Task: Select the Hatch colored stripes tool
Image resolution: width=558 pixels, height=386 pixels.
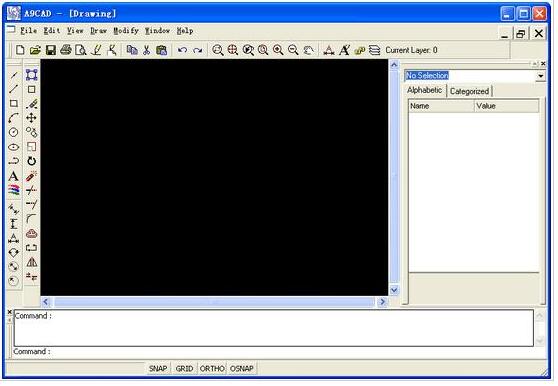Action: 14,190
